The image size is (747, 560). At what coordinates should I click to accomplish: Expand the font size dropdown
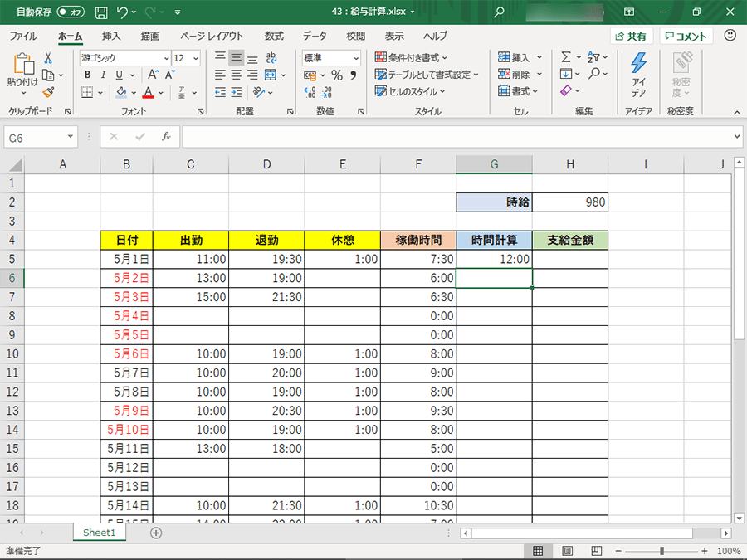196,58
